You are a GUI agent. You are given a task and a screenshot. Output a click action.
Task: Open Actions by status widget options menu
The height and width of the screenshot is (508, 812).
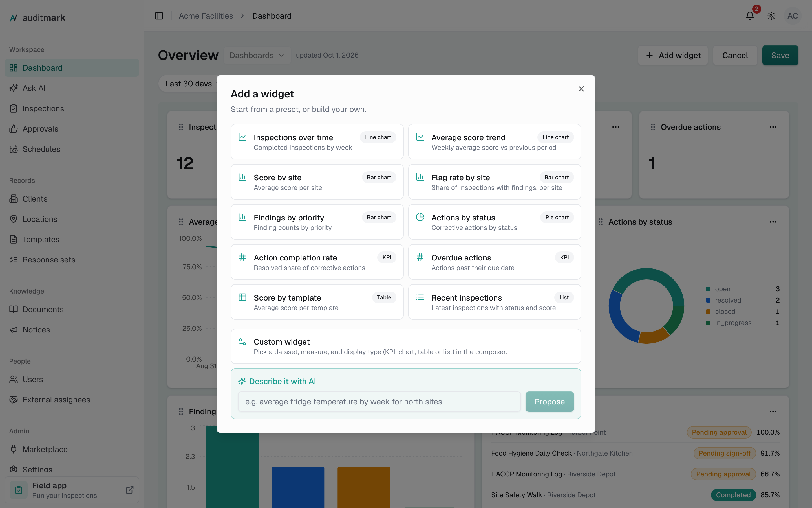coord(773,222)
